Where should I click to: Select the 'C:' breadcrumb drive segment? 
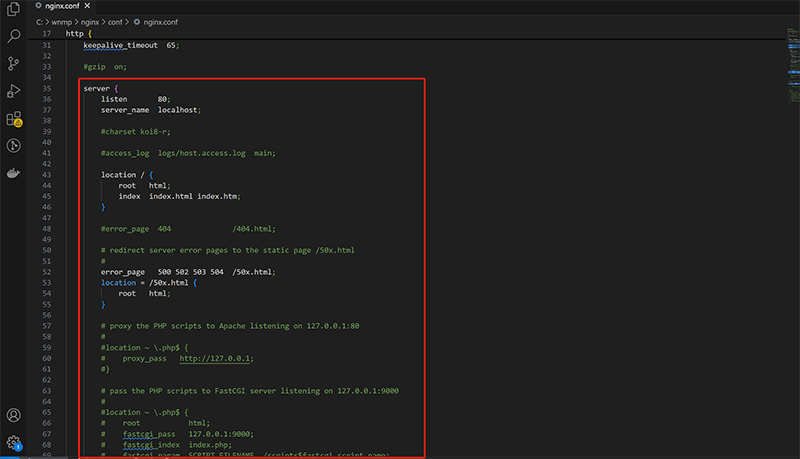click(x=39, y=22)
